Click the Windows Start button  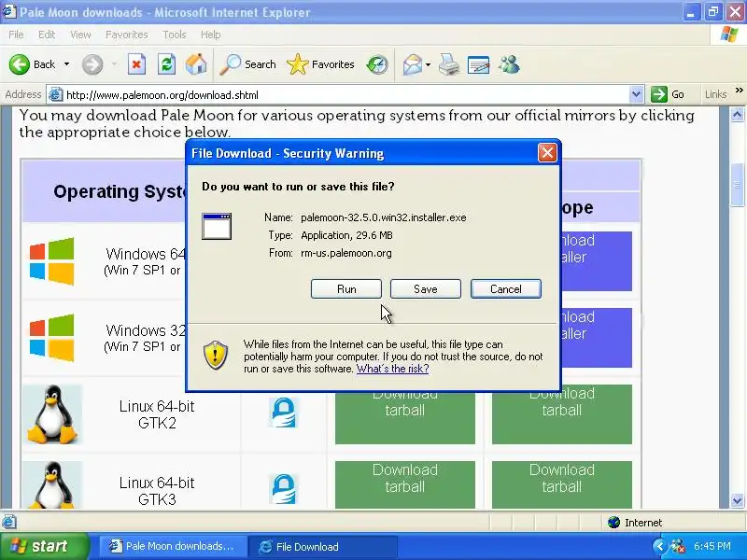(44, 546)
